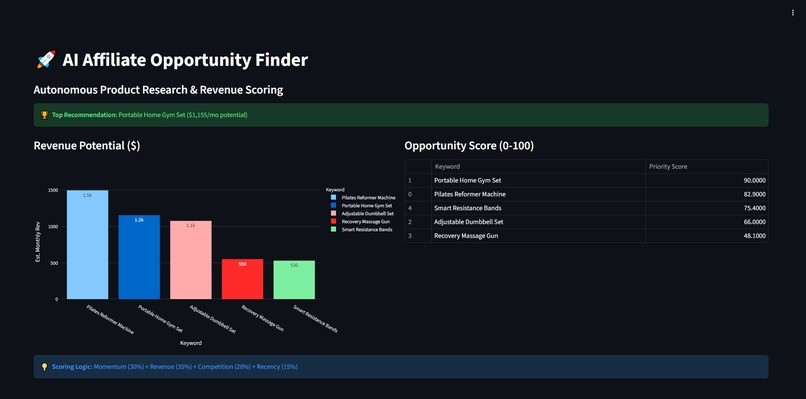
Task: Select the Pilates Reformer Machine bar
Action: click(87, 245)
